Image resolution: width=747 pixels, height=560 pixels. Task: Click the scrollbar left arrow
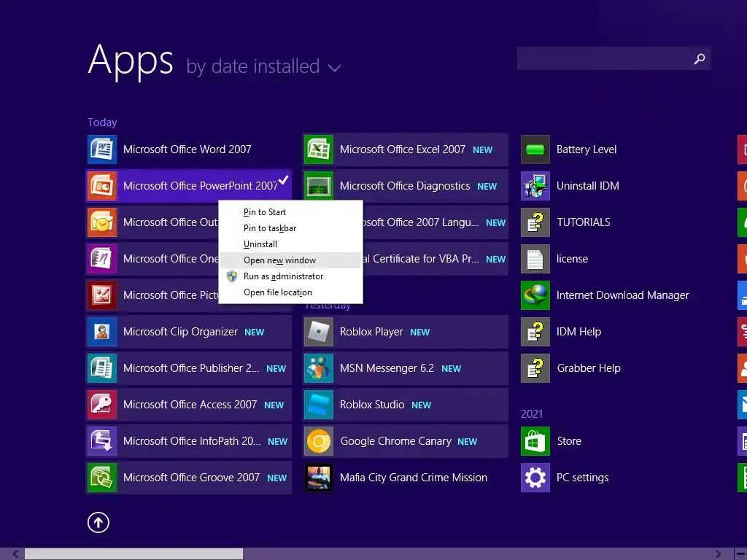click(16, 554)
